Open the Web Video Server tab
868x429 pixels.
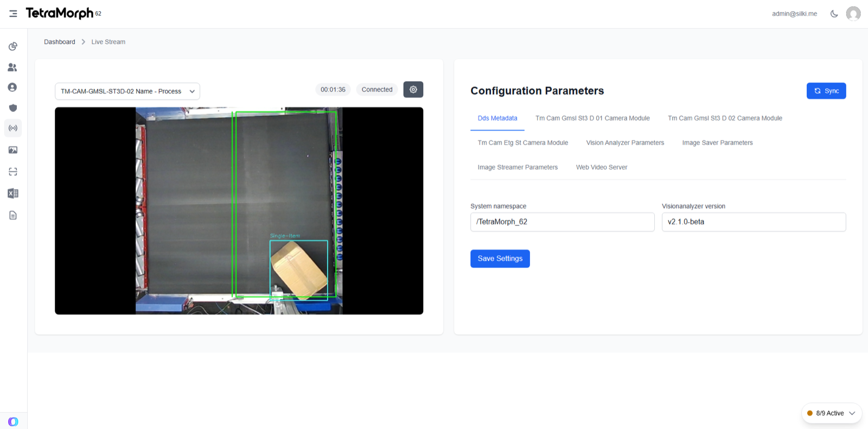(602, 167)
